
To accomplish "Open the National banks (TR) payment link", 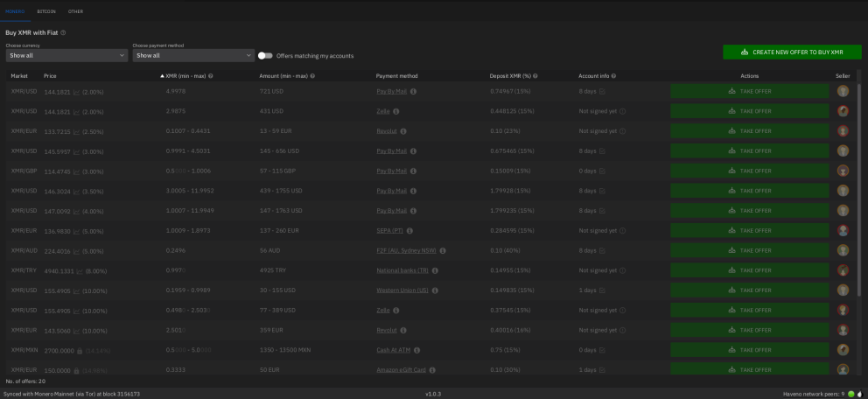I will coord(402,270).
